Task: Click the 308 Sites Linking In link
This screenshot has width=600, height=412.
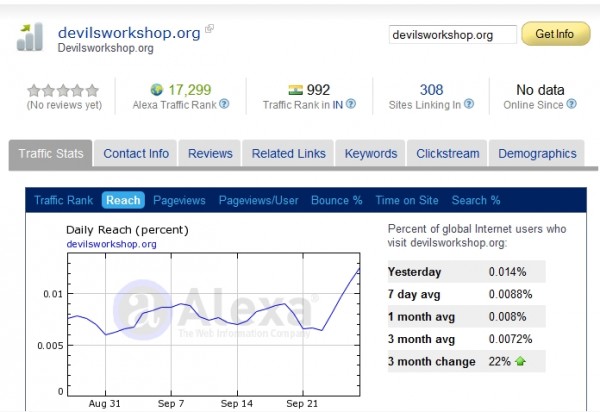Action: coord(431,90)
